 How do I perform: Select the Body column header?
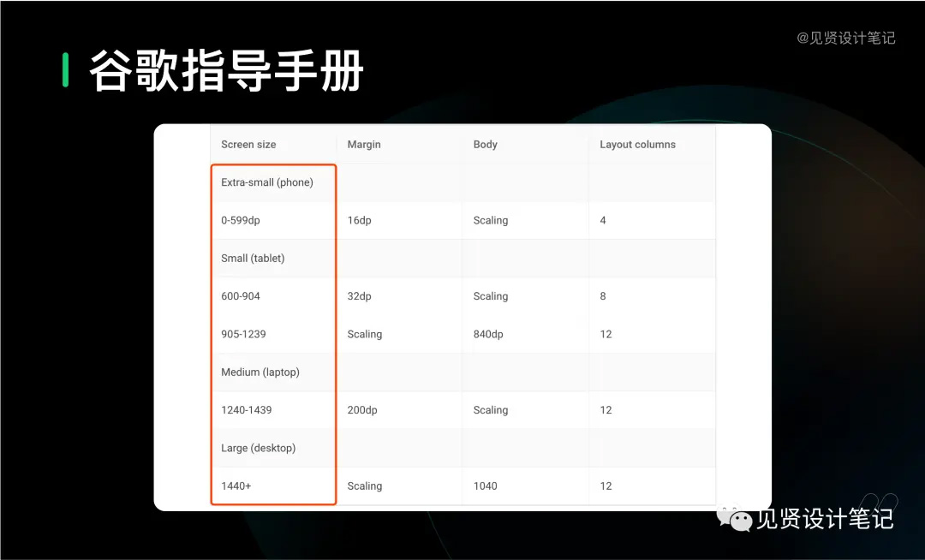(486, 145)
